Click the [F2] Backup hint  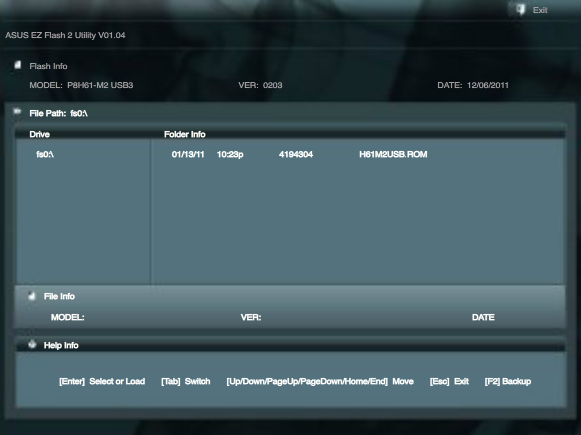pos(508,381)
